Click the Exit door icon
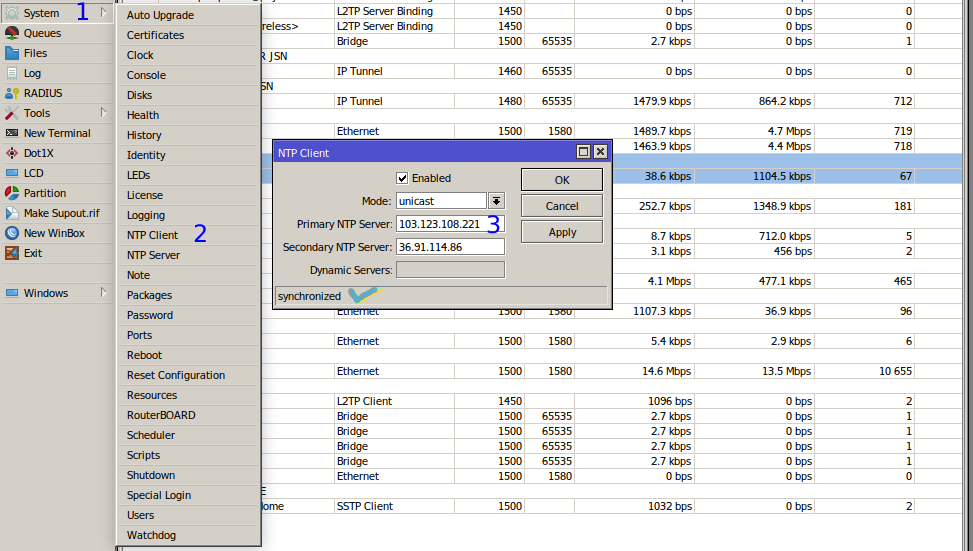 (x=12, y=253)
